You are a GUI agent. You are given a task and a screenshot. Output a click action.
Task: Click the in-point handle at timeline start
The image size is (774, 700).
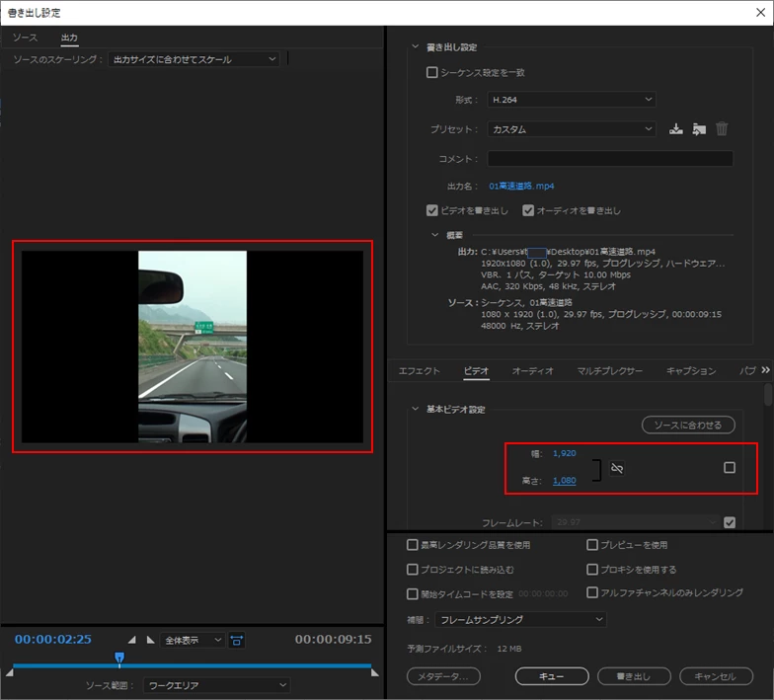10,672
